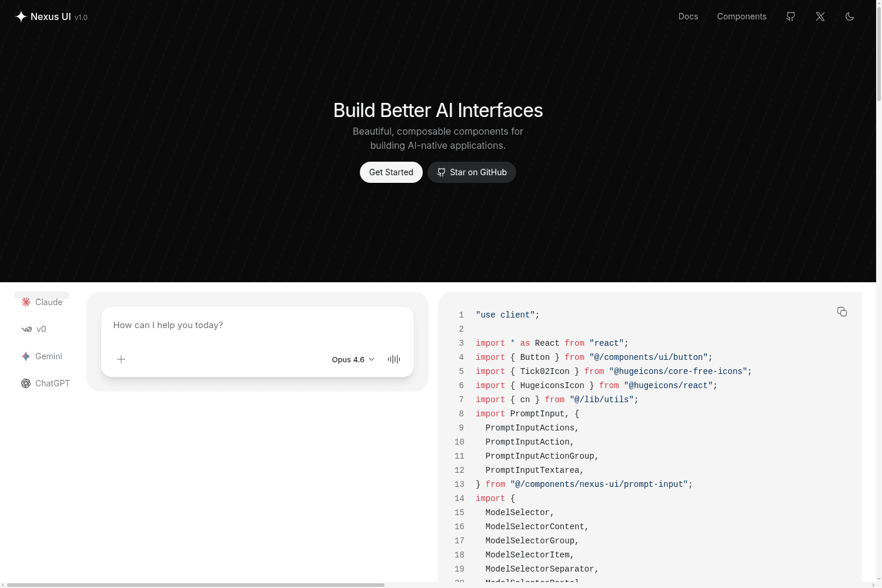The image size is (882, 588).
Task: Click the "use client" code line
Action: click(507, 315)
